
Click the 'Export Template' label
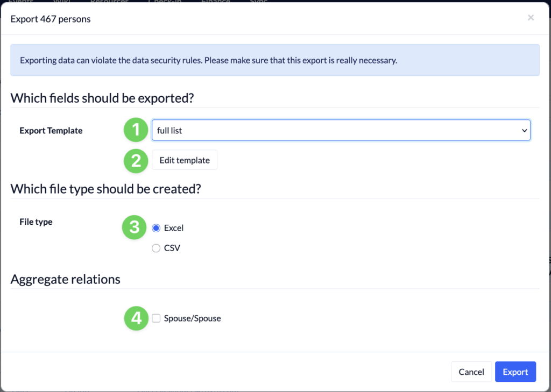51,130
